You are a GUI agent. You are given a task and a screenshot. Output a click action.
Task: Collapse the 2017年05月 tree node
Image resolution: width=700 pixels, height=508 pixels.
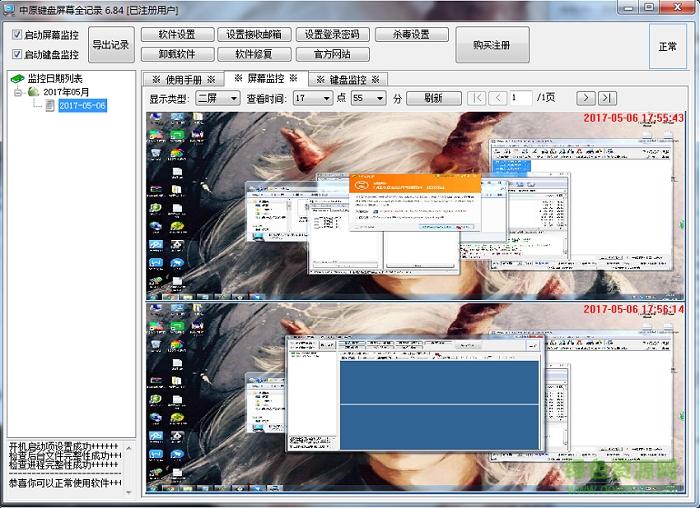[18, 92]
